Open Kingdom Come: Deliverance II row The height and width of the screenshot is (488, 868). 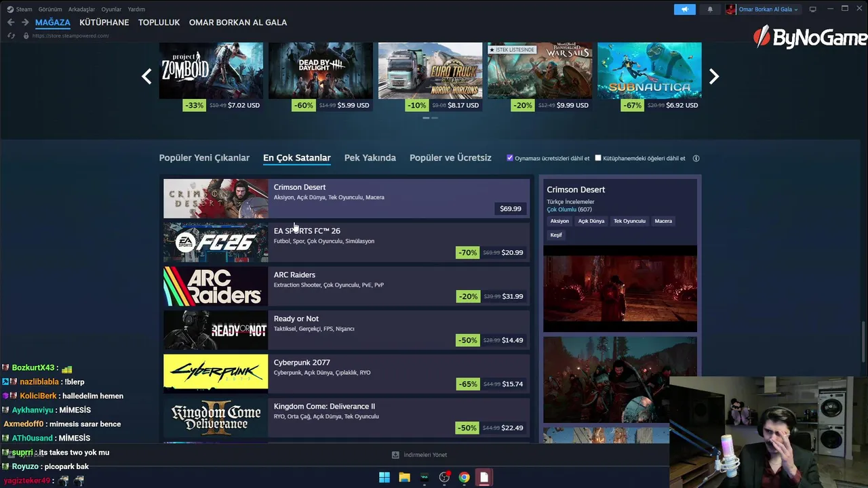(347, 418)
